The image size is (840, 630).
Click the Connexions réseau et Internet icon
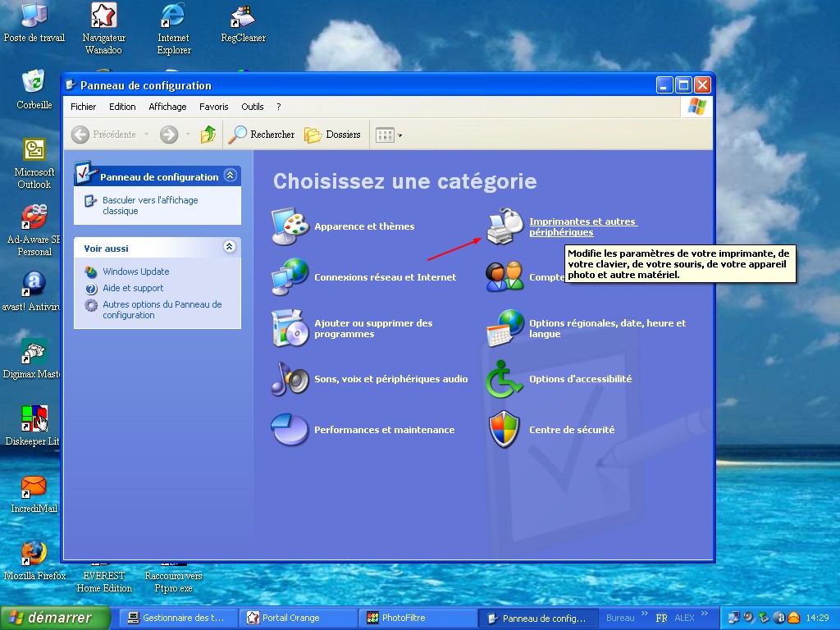[290, 277]
